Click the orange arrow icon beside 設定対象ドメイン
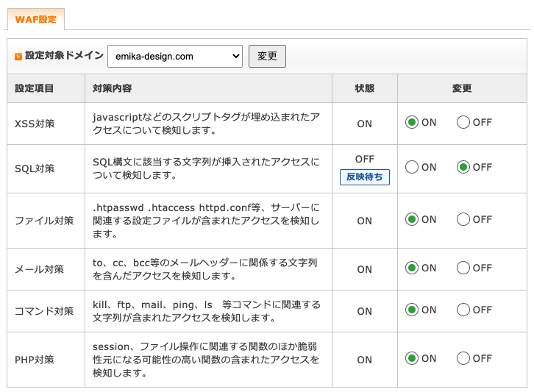Image resolution: width=534 pixels, height=392 pixels. pyautogui.click(x=18, y=56)
